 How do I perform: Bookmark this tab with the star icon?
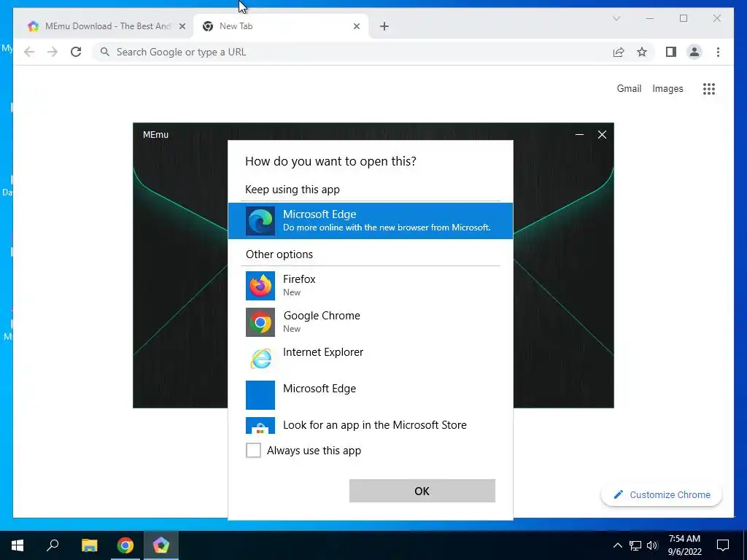point(642,52)
